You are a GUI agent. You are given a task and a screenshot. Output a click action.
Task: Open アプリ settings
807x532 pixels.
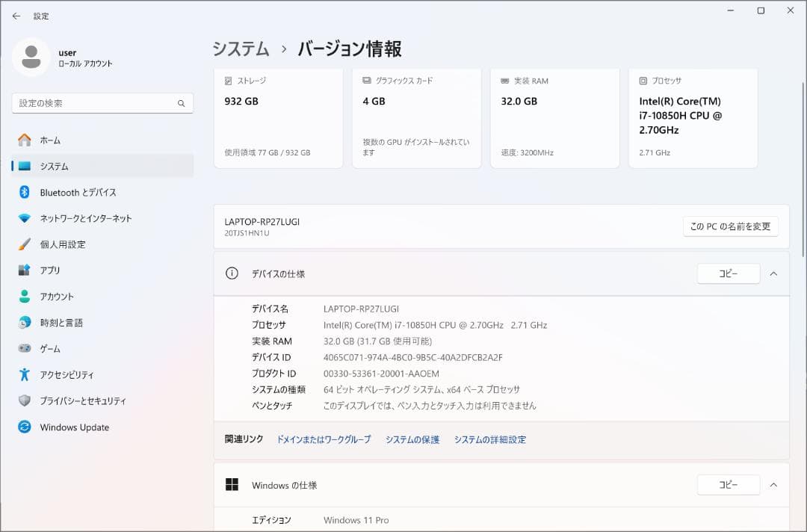click(x=53, y=270)
